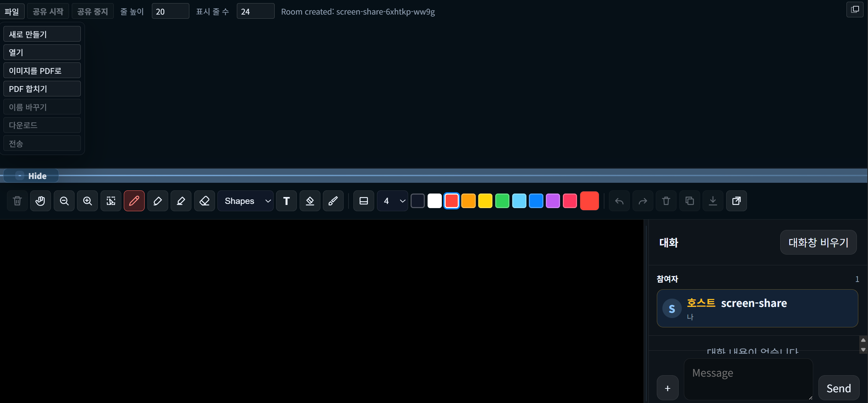Click the undo arrow

(x=619, y=201)
